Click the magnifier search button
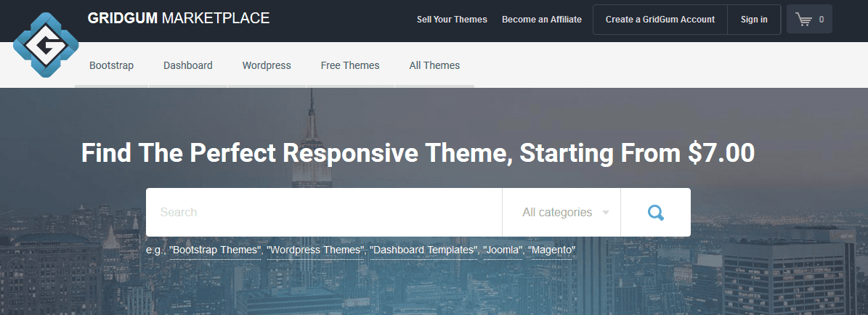 point(655,213)
